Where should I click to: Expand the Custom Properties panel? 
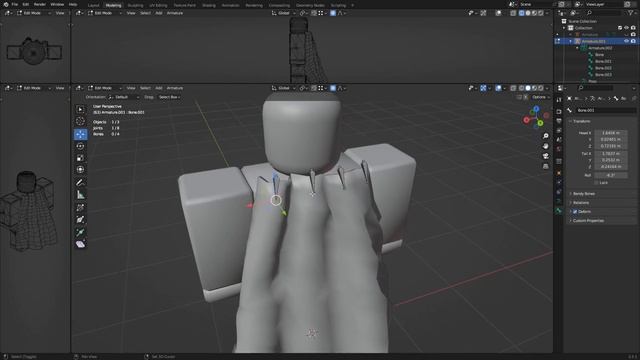[x=588, y=221]
